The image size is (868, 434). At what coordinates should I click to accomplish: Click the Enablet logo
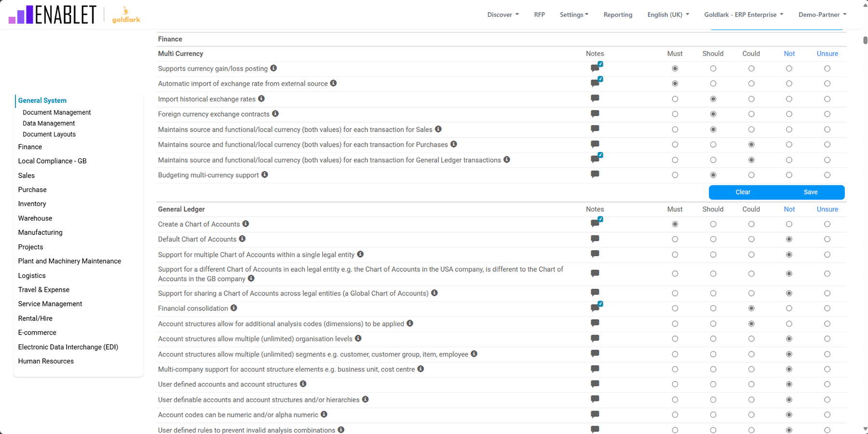[x=53, y=14]
